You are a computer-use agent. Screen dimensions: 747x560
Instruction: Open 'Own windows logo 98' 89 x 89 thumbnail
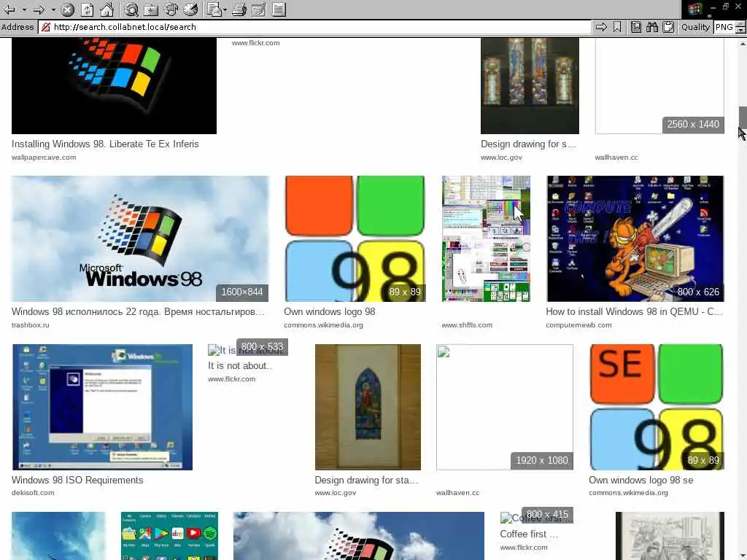click(x=355, y=238)
